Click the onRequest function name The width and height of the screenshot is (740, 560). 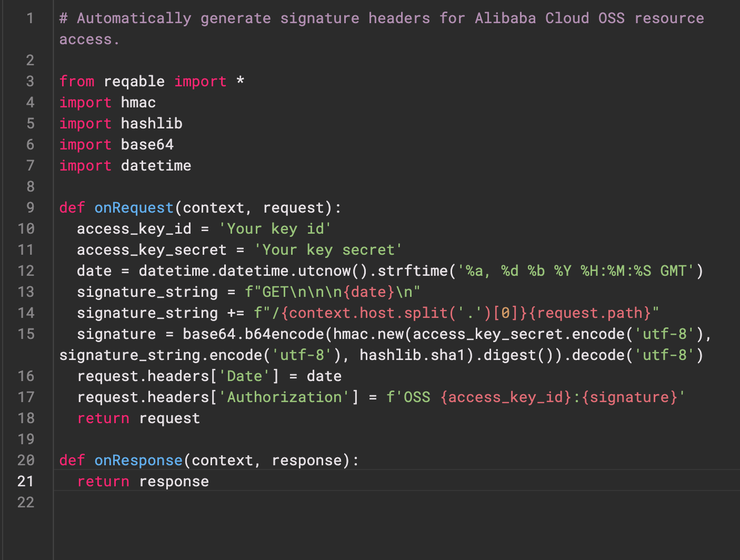pyautogui.click(x=134, y=208)
